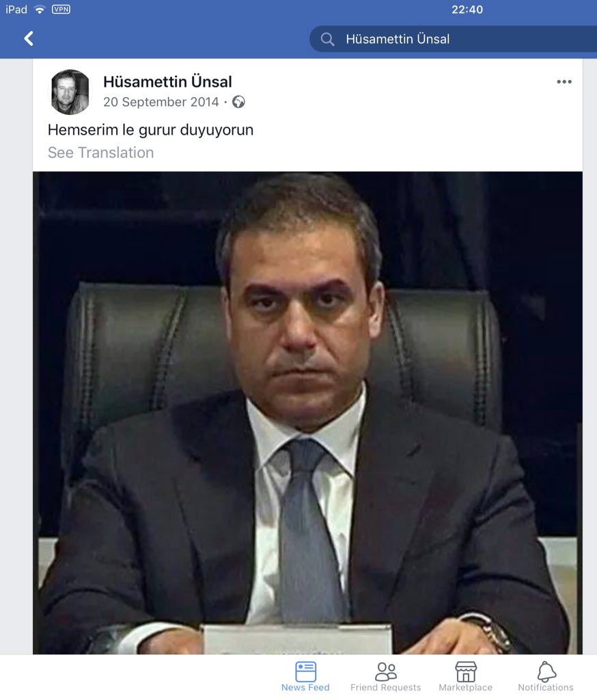
Task: Open Hüsamettin Ünsal author name link
Action: [168, 82]
